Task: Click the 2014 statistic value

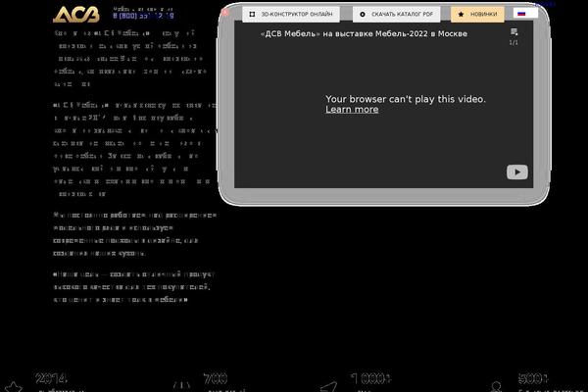Action: pos(52,378)
